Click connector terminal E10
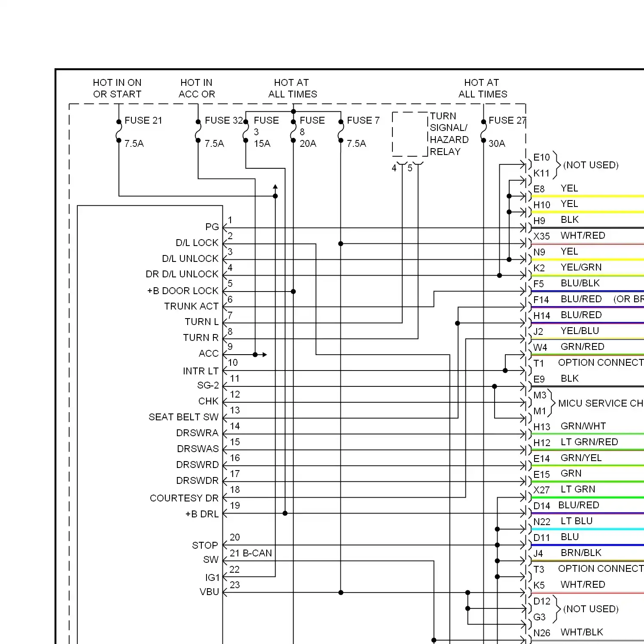Image resolution: width=644 pixels, height=644 pixels. coord(541,158)
